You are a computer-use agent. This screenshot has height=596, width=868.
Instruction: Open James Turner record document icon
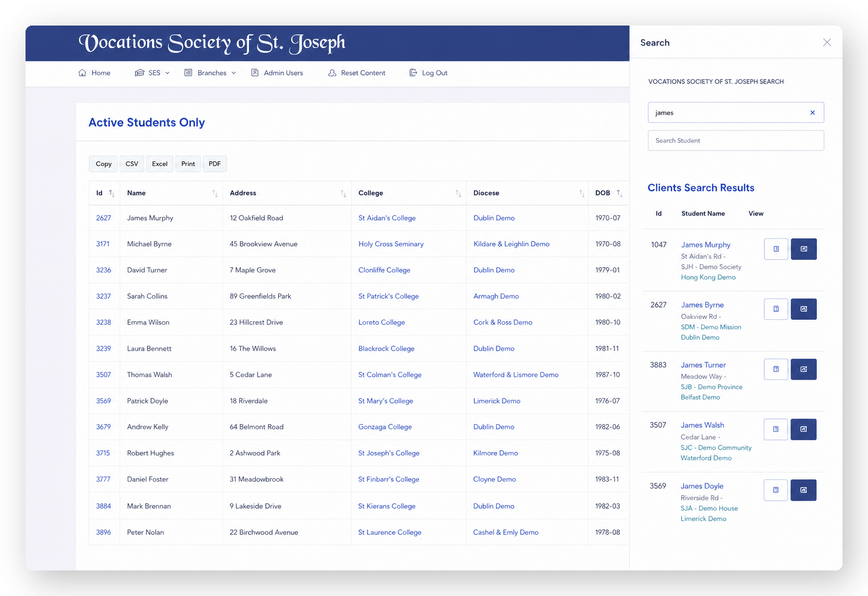(776, 369)
